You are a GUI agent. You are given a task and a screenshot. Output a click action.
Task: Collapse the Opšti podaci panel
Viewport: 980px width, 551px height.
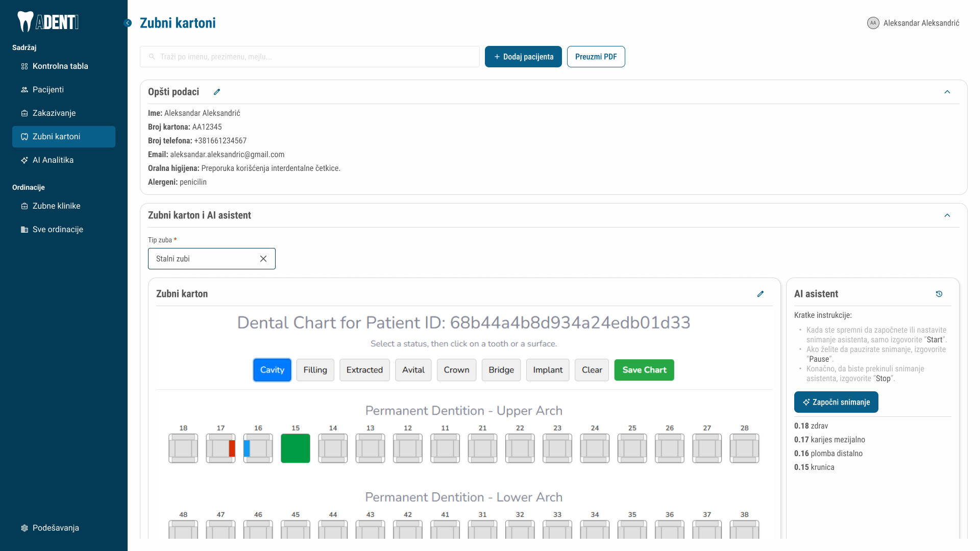coord(947,92)
